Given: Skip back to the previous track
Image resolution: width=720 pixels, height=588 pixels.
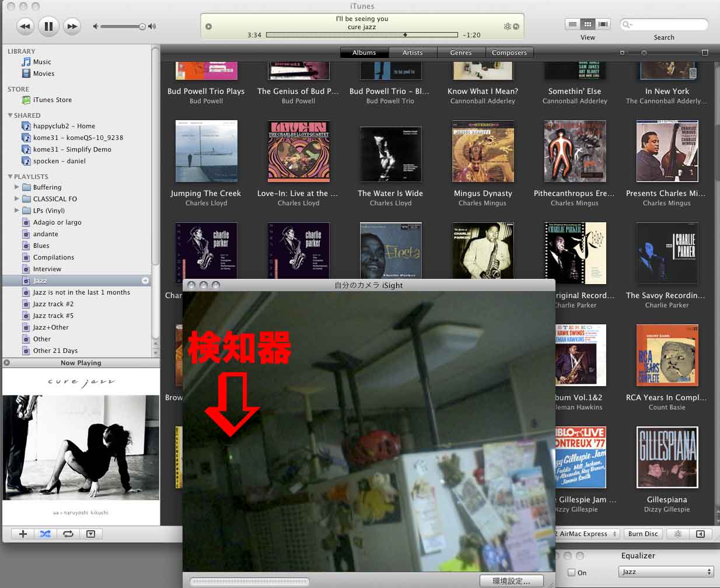Looking at the screenshot, I should coord(25,26).
